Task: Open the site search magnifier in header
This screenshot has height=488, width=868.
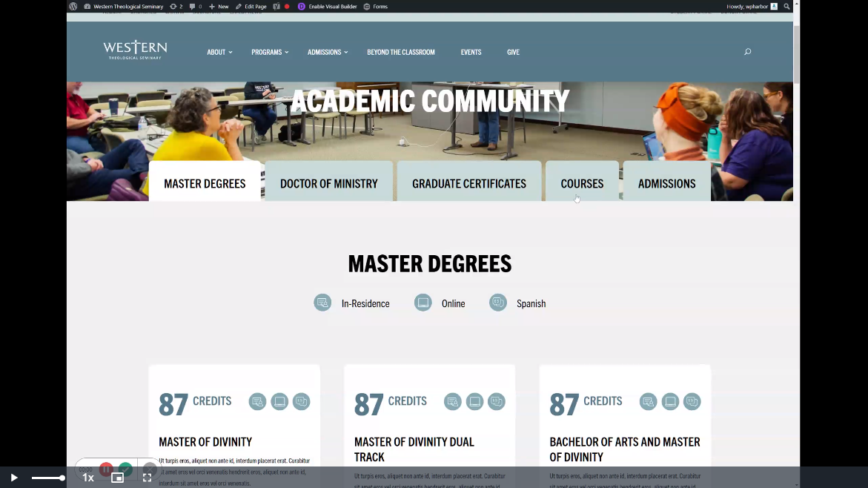Action: pyautogui.click(x=747, y=52)
